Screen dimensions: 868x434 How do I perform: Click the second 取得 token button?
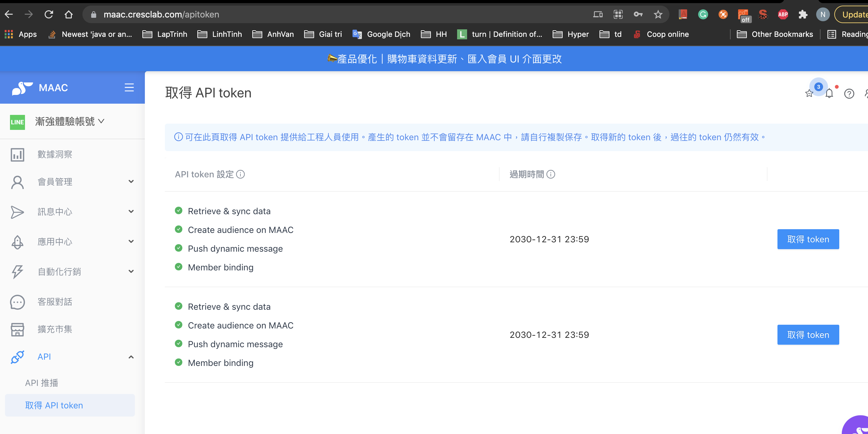coord(808,335)
